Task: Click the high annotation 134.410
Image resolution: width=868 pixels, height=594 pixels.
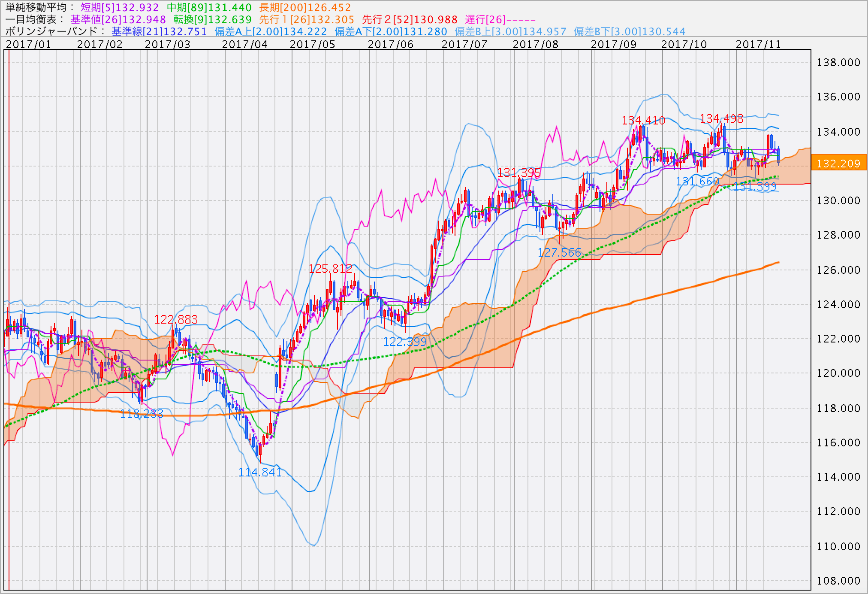Action: [643, 120]
